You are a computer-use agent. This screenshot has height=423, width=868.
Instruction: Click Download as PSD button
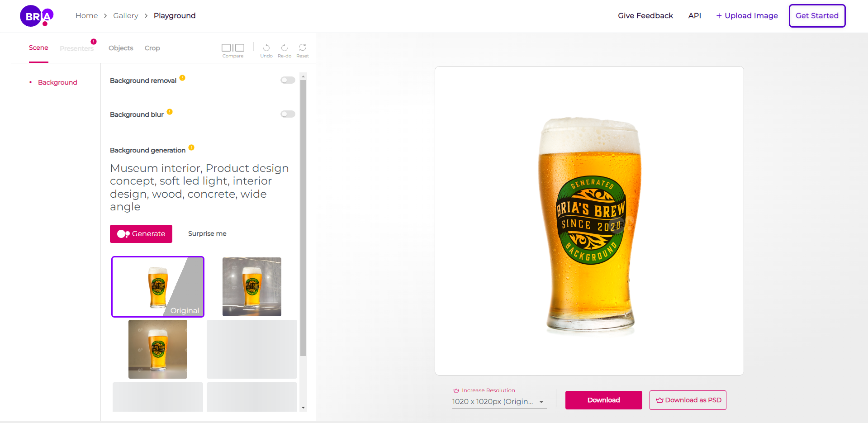tap(688, 400)
